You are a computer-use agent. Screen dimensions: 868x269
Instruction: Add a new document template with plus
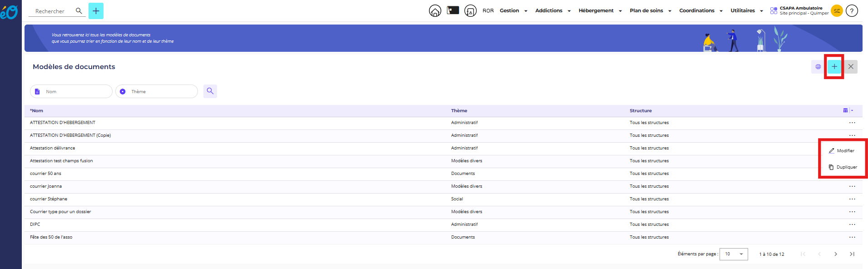click(834, 67)
